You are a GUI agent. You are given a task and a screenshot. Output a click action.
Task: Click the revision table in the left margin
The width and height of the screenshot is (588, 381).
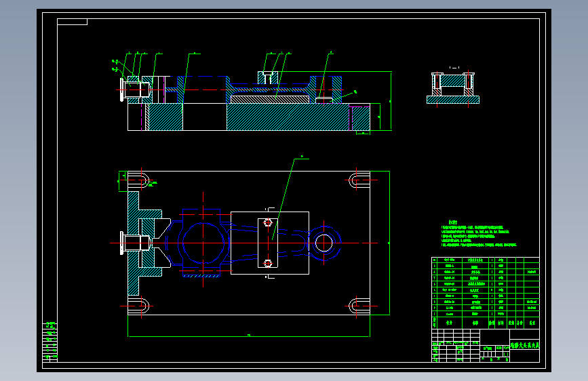(x=50, y=342)
